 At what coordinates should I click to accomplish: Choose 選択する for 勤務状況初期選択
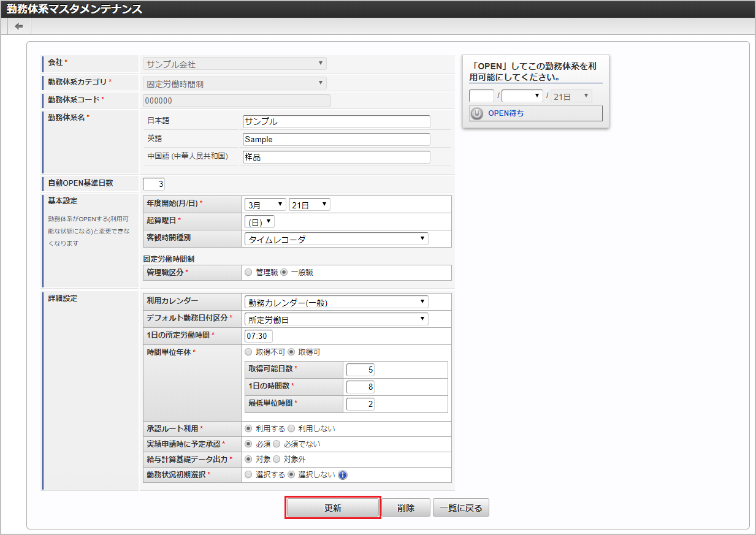pyautogui.click(x=248, y=475)
